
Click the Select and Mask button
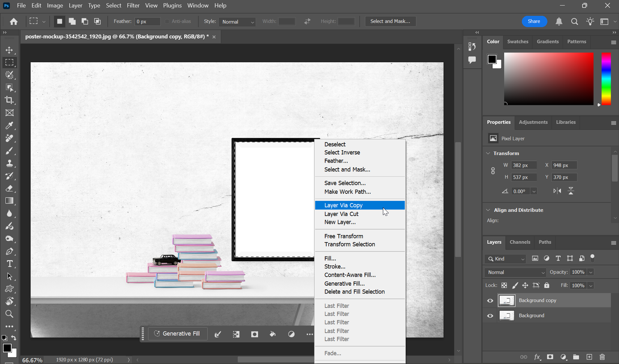(x=390, y=21)
